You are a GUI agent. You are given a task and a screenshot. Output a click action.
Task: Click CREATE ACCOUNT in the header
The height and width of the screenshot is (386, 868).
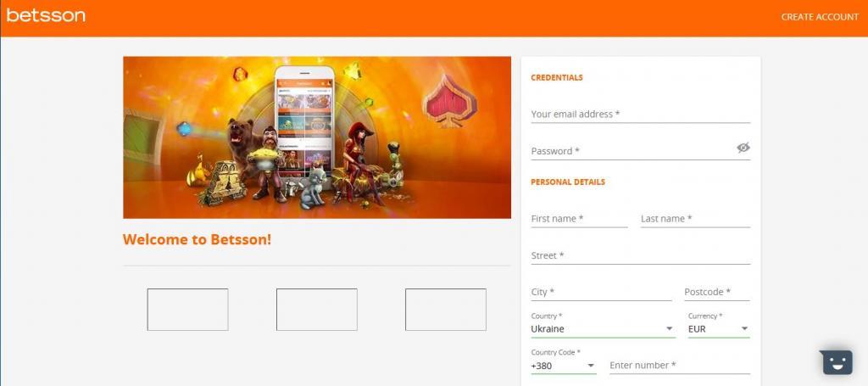820,17
